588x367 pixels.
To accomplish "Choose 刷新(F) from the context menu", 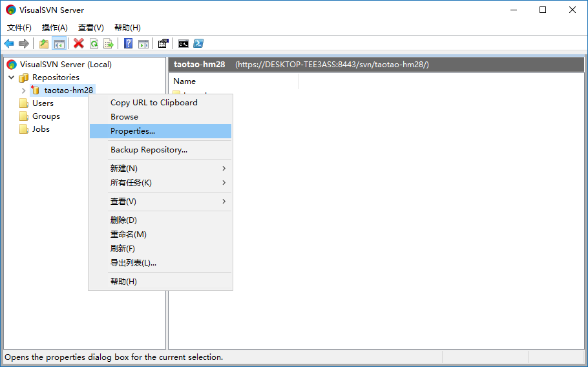I will (160, 249).
